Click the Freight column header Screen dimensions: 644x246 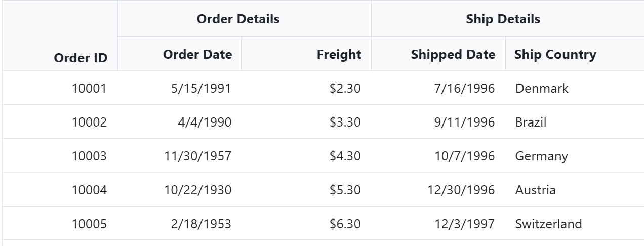coord(339,54)
